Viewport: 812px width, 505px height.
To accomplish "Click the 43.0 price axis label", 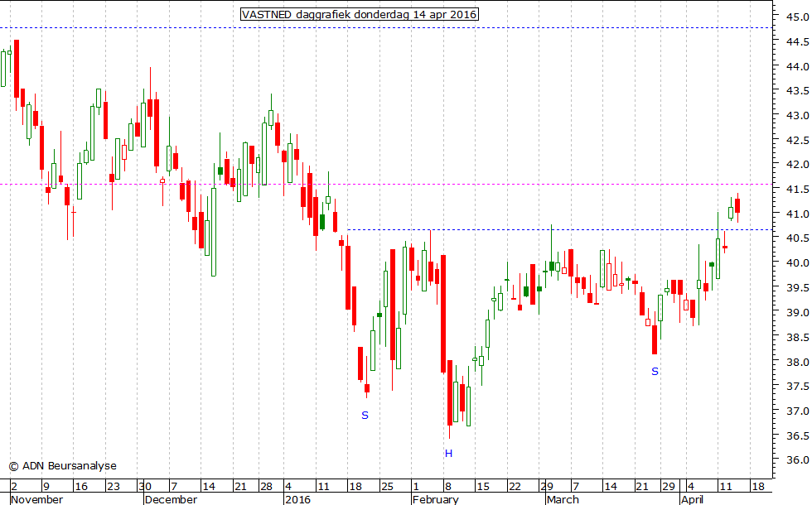I will tap(797, 115).
